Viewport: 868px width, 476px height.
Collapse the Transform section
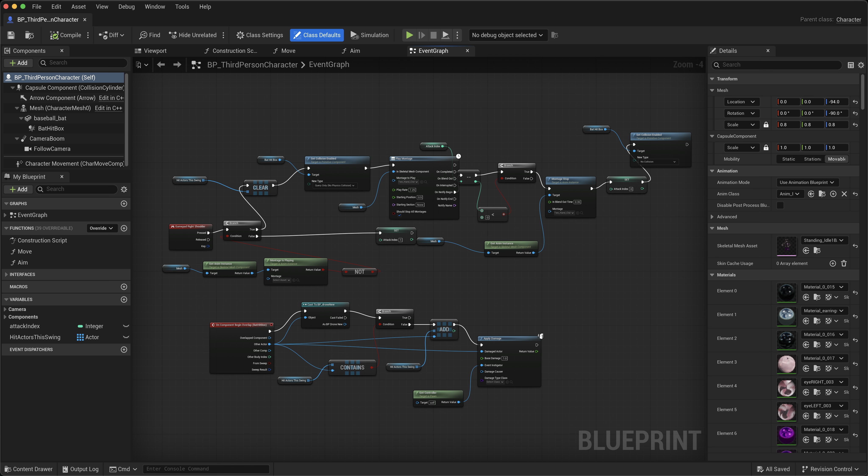[x=712, y=79]
